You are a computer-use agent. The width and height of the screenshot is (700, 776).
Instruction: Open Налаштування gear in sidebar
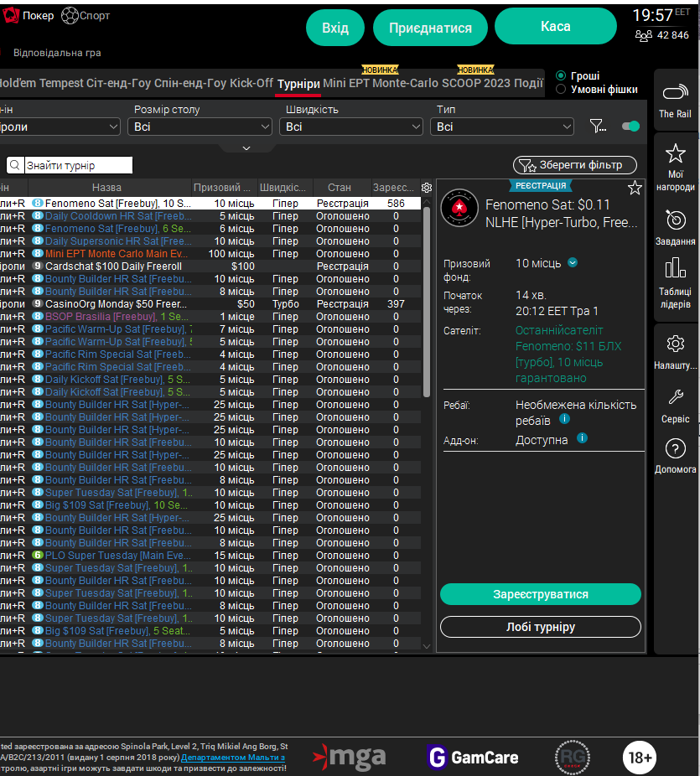[675, 344]
